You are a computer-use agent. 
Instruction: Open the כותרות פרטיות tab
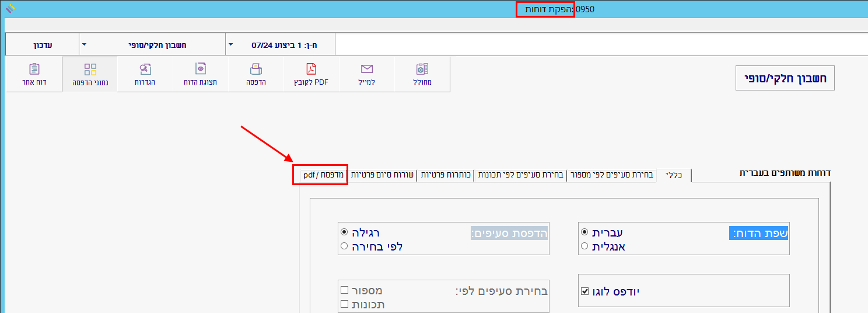pyautogui.click(x=445, y=175)
